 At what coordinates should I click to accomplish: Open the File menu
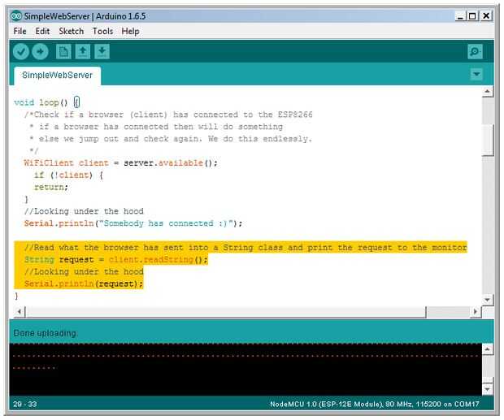click(20, 31)
